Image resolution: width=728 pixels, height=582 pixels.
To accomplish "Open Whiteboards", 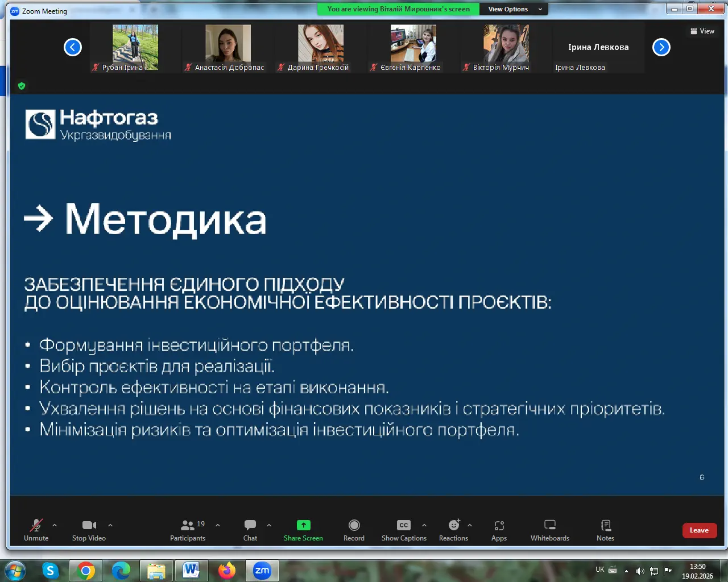I will point(549,530).
